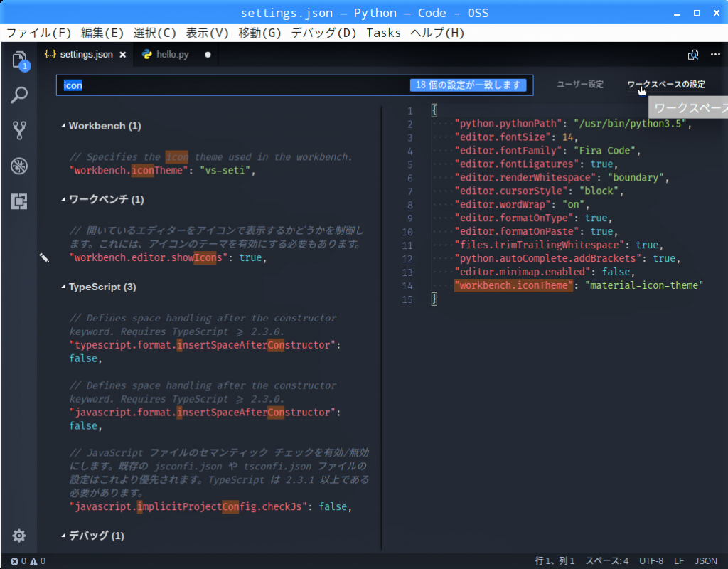The width and height of the screenshot is (728, 569).
Task: Open the more actions ellipsis menu
Action: coord(715,55)
